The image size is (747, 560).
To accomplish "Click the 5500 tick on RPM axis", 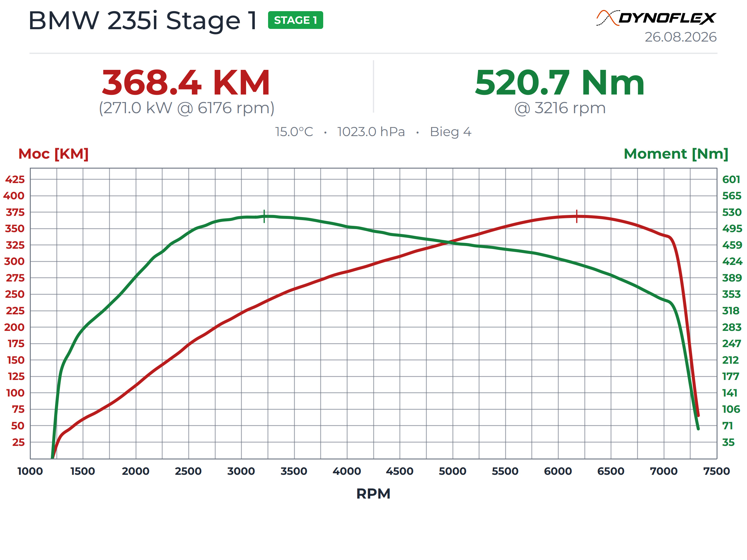I will 505,471.
